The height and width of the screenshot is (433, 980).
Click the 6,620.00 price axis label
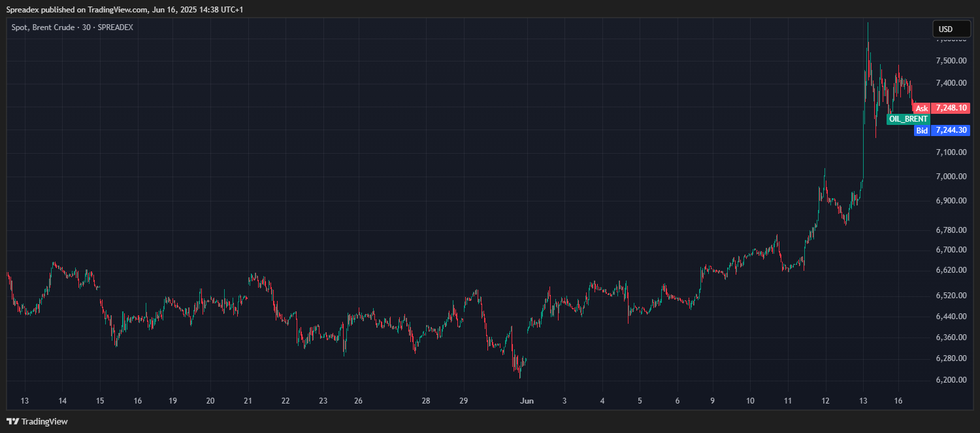tap(951, 270)
